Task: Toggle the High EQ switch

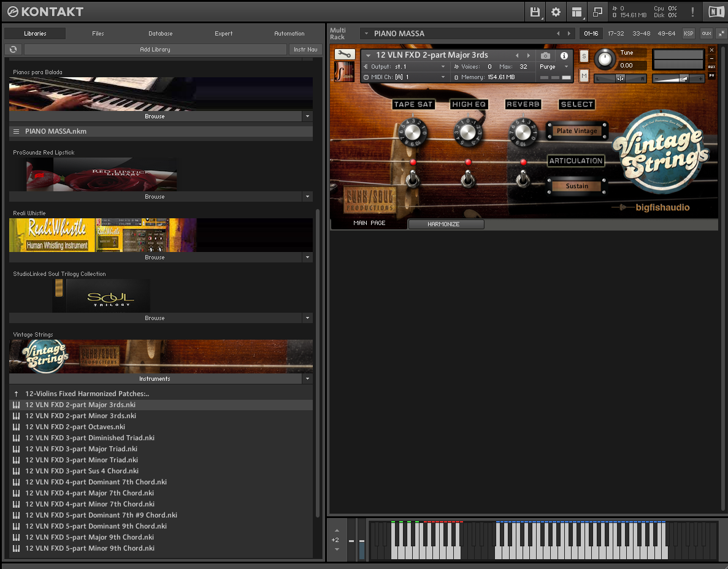Action: point(467,178)
